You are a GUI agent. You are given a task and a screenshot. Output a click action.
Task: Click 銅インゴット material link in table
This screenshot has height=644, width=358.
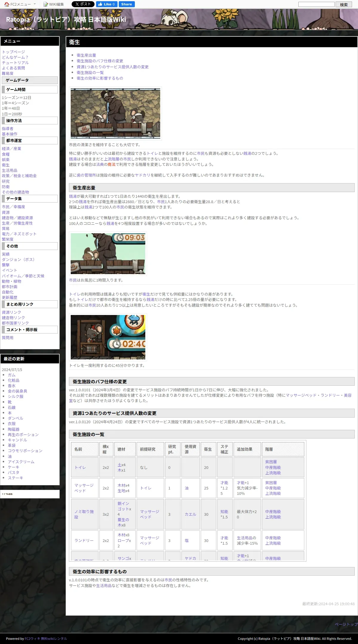[x=124, y=506]
